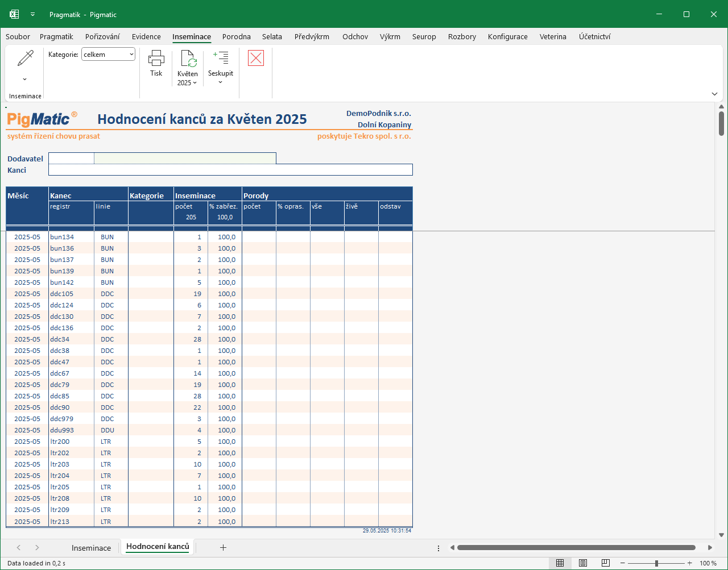Viewport: 728px width, 570px height.
Task: Click the zoom out minus button
Action: tap(623, 563)
